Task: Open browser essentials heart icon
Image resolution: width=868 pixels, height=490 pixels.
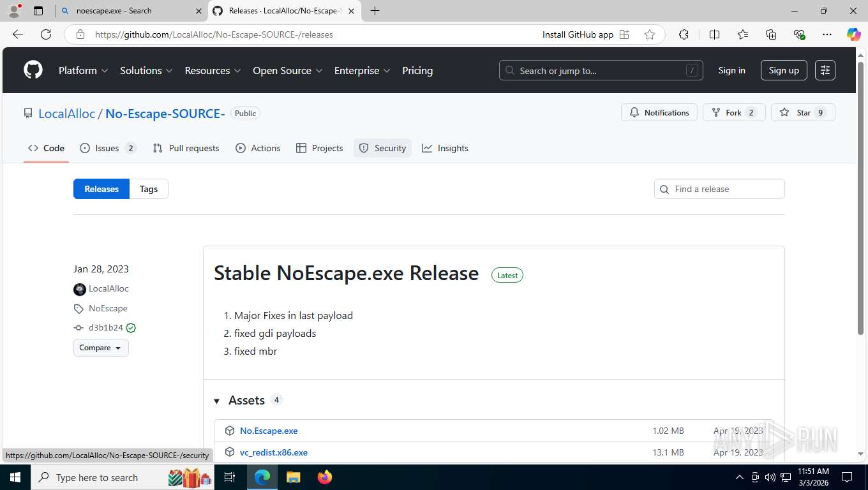Action: 799,34
